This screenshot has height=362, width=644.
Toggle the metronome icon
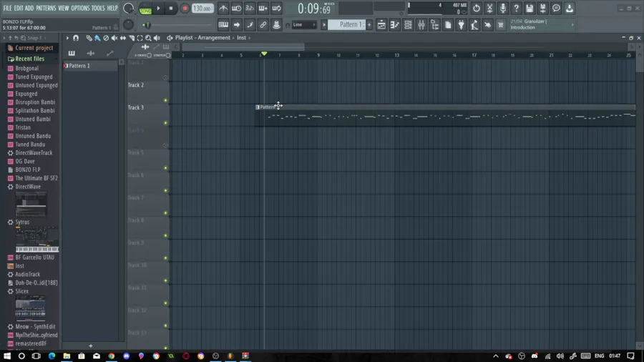pos(223,8)
